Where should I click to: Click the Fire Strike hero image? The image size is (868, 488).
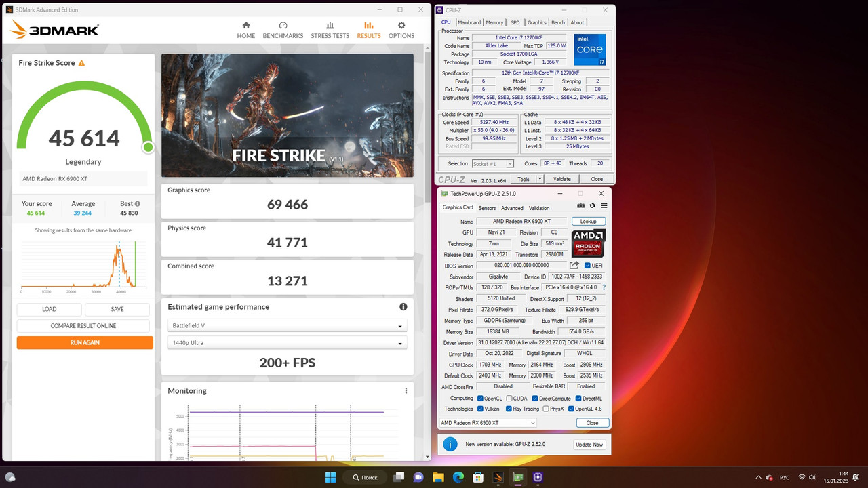(x=288, y=115)
